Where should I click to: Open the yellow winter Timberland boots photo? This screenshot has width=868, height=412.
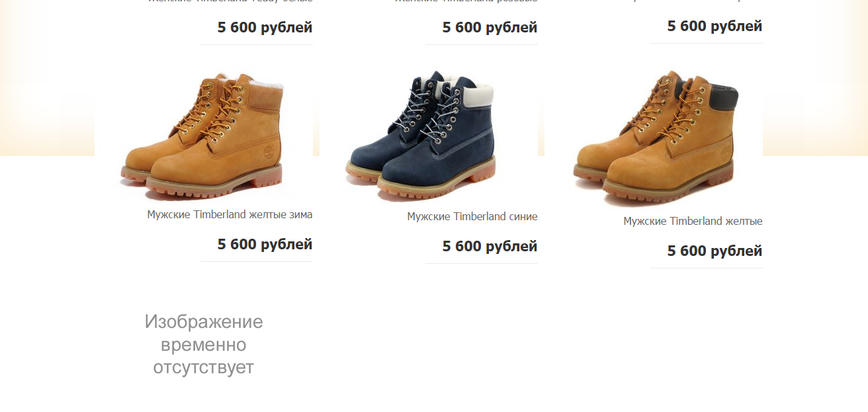(x=204, y=136)
